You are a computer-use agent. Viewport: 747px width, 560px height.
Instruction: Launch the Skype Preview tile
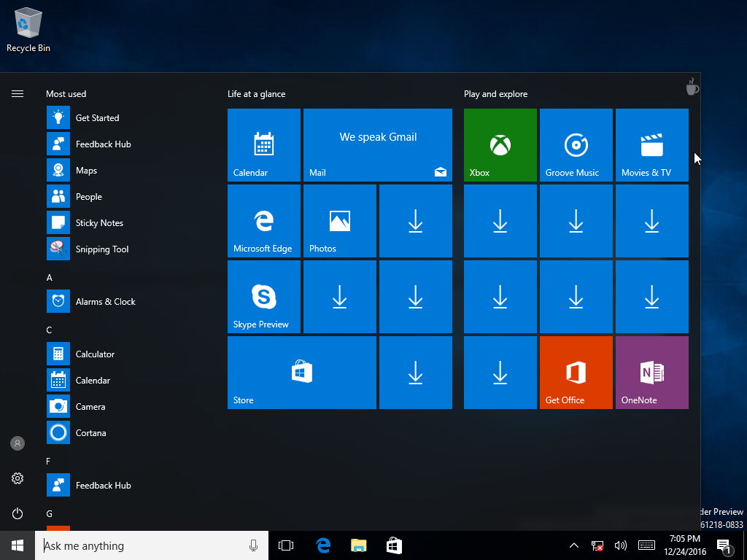tap(264, 296)
